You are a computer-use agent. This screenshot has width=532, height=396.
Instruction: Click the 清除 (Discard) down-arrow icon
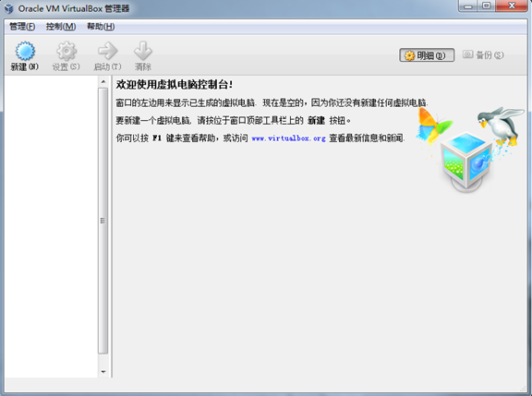coord(143,51)
